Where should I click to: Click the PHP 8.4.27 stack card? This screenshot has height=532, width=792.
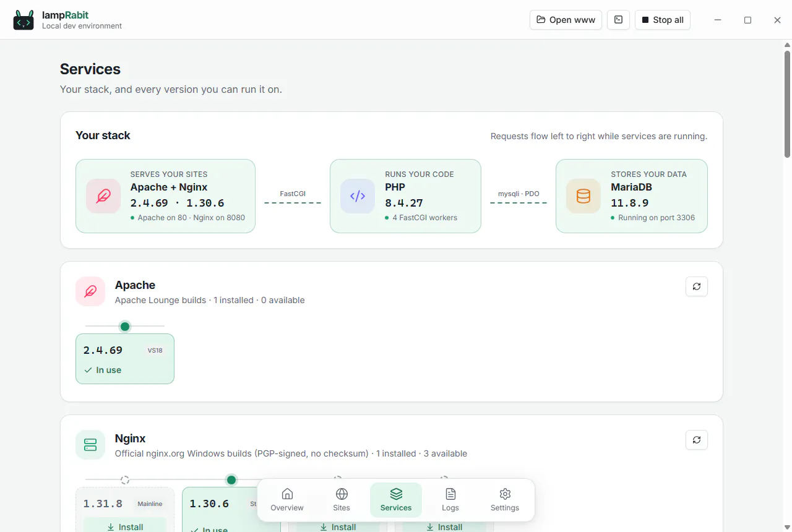405,196
